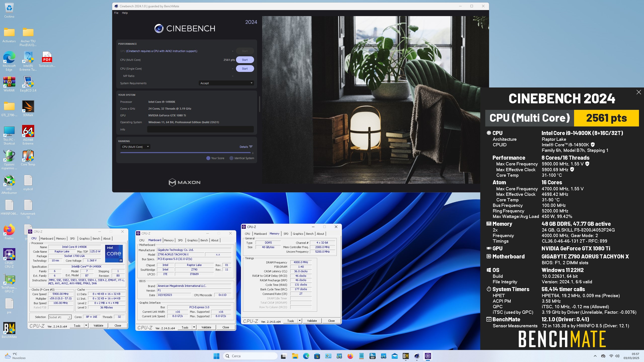
Task: Open About tab in CPU-Z Memory-tab window
Action: (320, 234)
